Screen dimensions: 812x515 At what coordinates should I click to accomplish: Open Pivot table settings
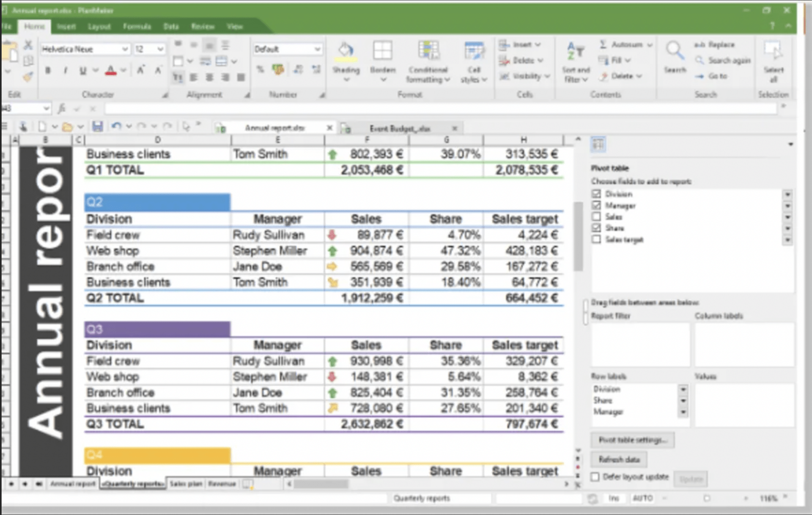click(632, 440)
